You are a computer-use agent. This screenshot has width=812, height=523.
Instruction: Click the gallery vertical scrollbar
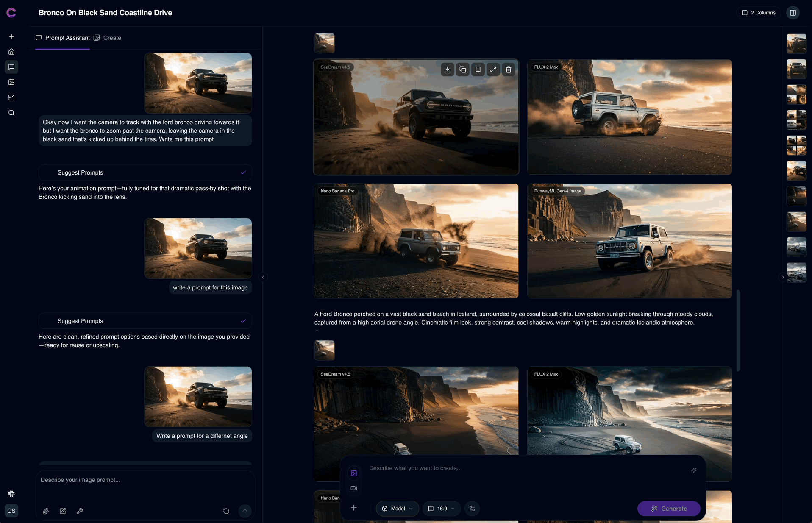point(738,331)
